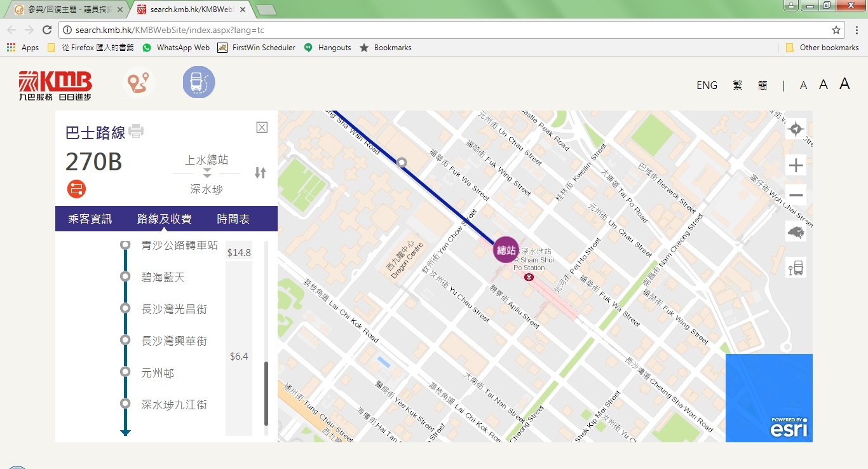Click the blue bus route icon

(x=199, y=83)
